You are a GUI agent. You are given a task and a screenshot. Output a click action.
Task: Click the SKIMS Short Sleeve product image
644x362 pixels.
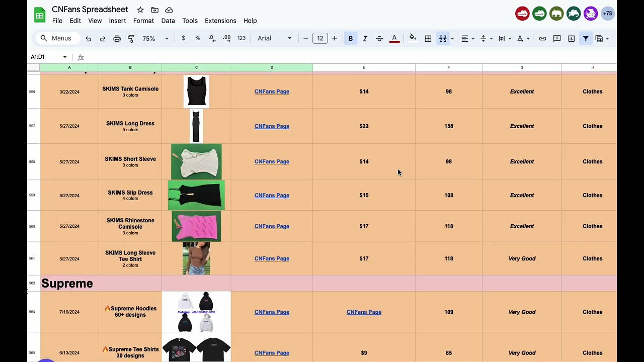[x=196, y=162]
